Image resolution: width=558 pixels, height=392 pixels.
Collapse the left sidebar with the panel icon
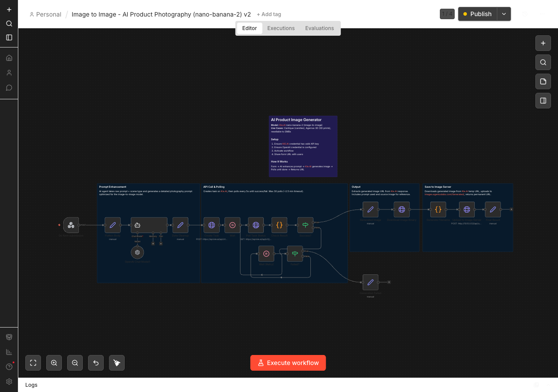tap(9, 37)
